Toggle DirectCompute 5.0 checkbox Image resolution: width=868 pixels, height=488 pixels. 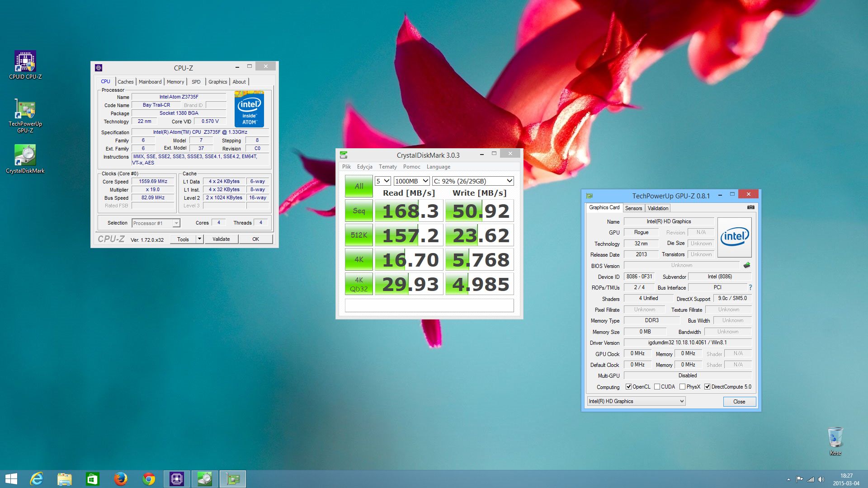[707, 387]
